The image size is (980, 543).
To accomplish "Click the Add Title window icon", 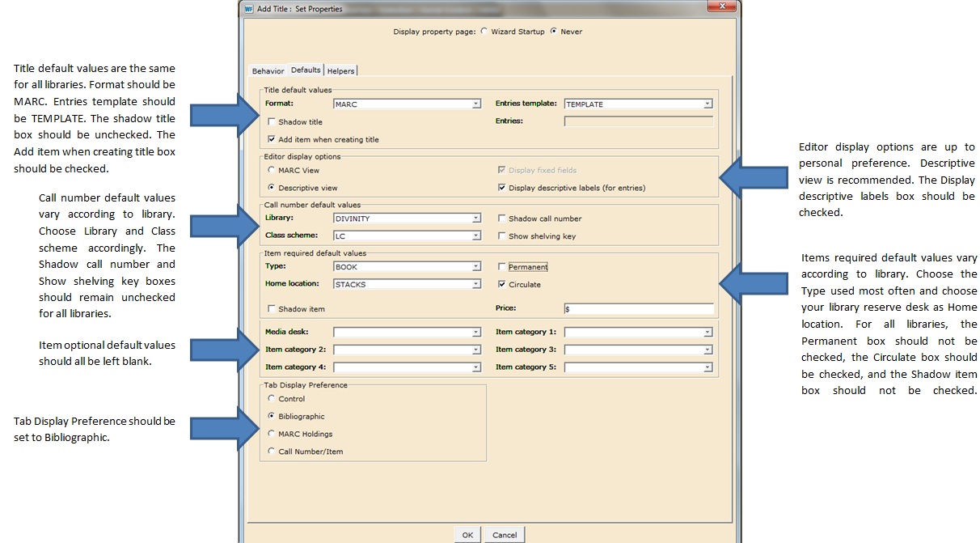I will pos(249,9).
